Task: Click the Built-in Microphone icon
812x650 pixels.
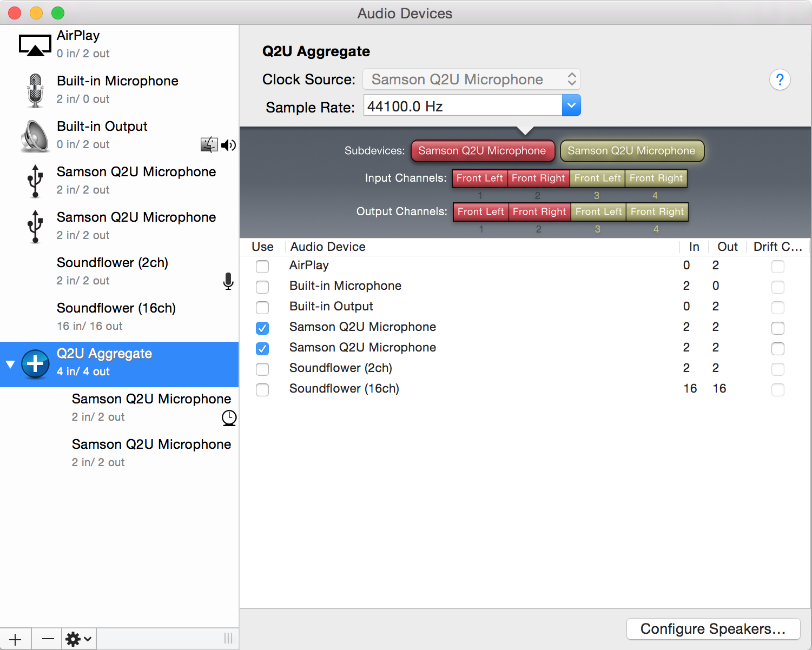Action: pos(35,90)
